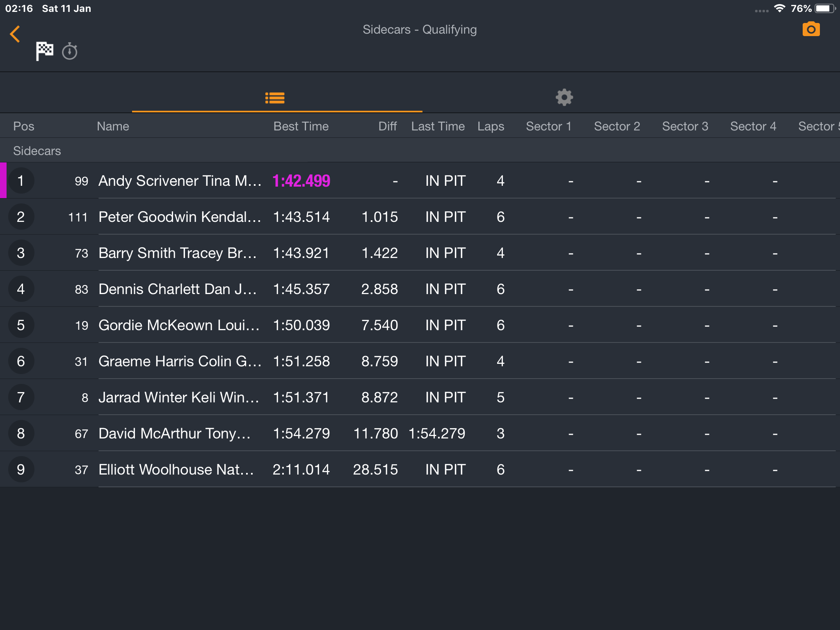Click the Sector 1 column header
Screen dimensions: 840x630
(x=549, y=126)
